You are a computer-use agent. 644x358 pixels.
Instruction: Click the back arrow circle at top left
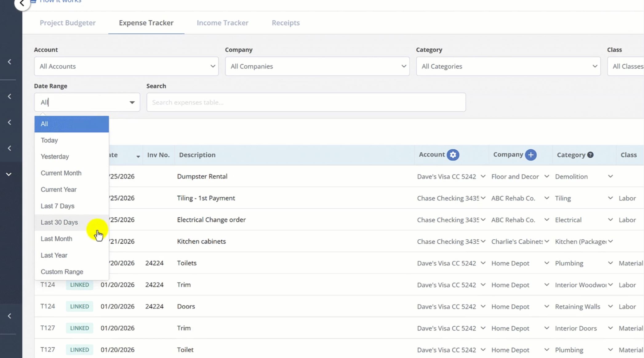pyautogui.click(x=22, y=4)
